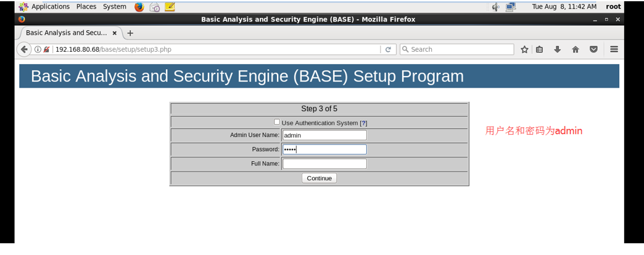The height and width of the screenshot is (255, 644).
Task: Maximize the Firefox window
Action: pos(606,19)
